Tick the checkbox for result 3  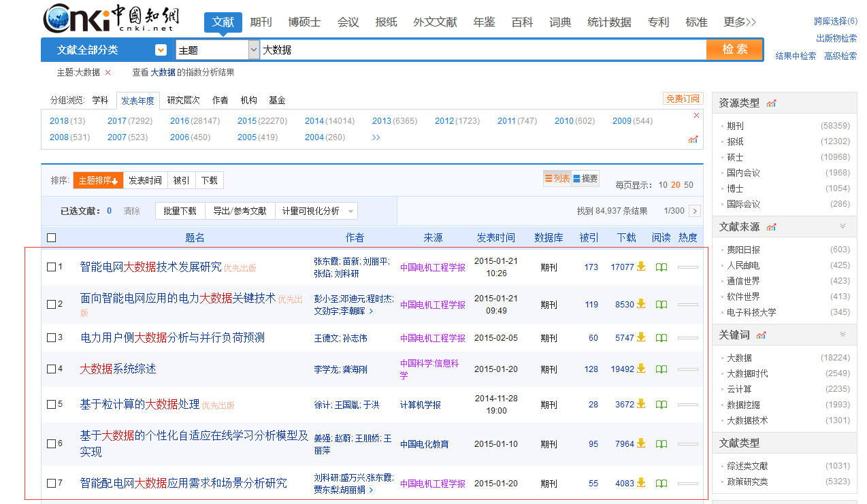[51, 338]
